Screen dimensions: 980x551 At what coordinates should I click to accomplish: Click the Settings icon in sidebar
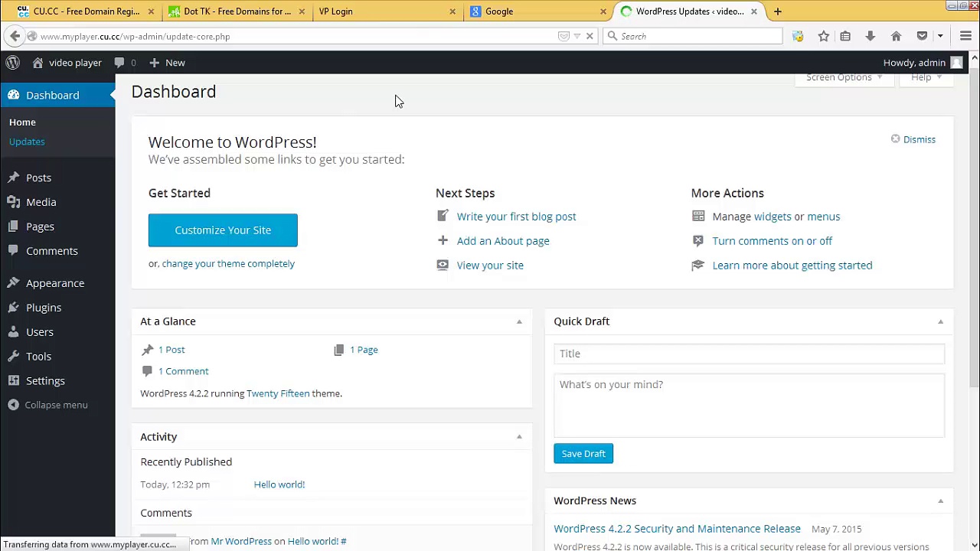tap(13, 381)
